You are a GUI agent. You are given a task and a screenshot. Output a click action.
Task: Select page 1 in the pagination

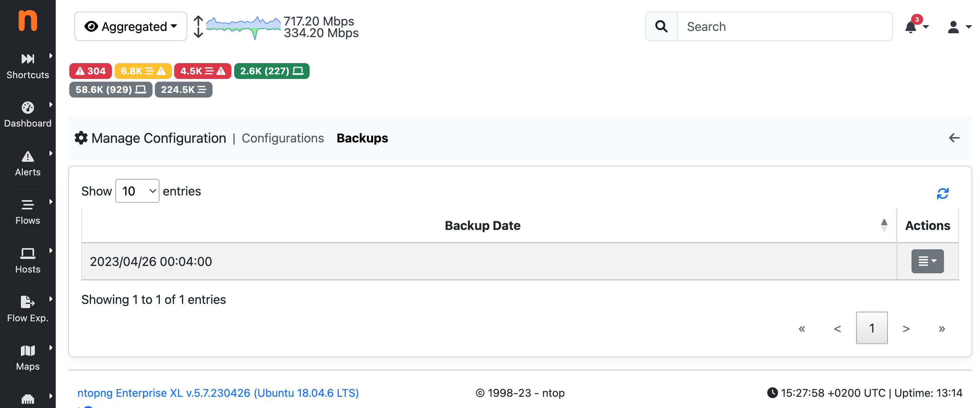pyautogui.click(x=872, y=328)
